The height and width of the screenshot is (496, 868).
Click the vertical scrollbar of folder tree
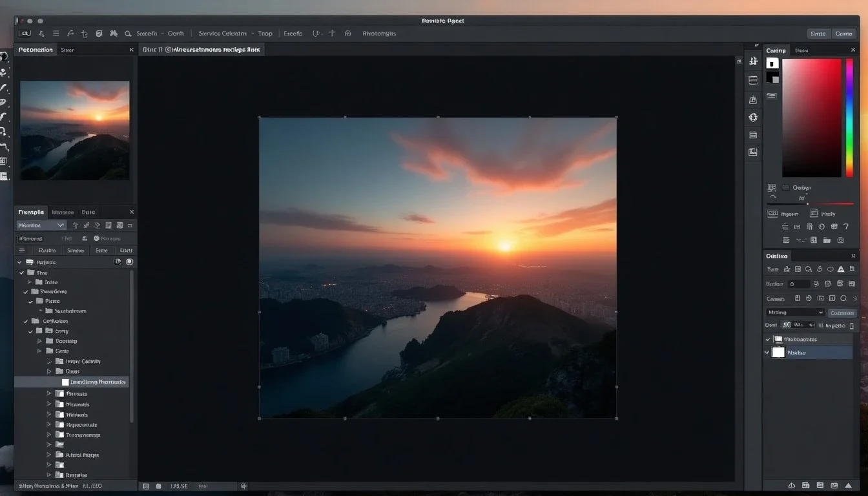pos(132,346)
